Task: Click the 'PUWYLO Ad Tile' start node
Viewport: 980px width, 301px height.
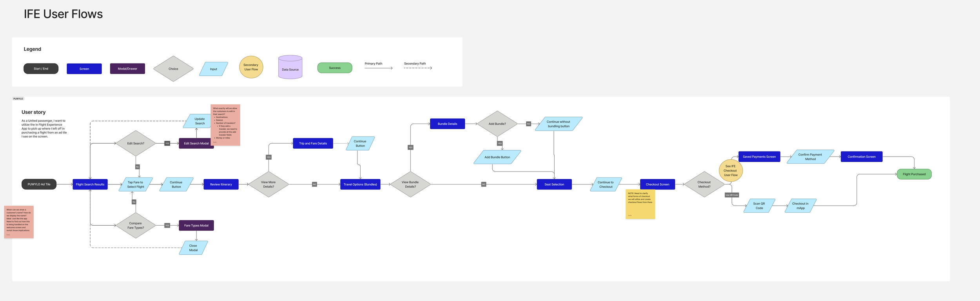Action: 39,184
